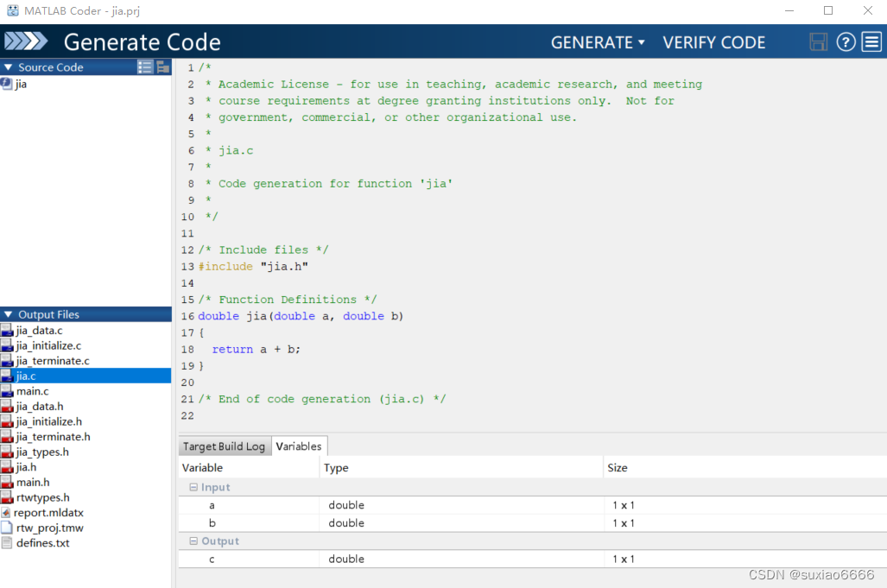This screenshot has width=887, height=588.
Task: Open the jia_data.h output file
Action: click(86, 407)
